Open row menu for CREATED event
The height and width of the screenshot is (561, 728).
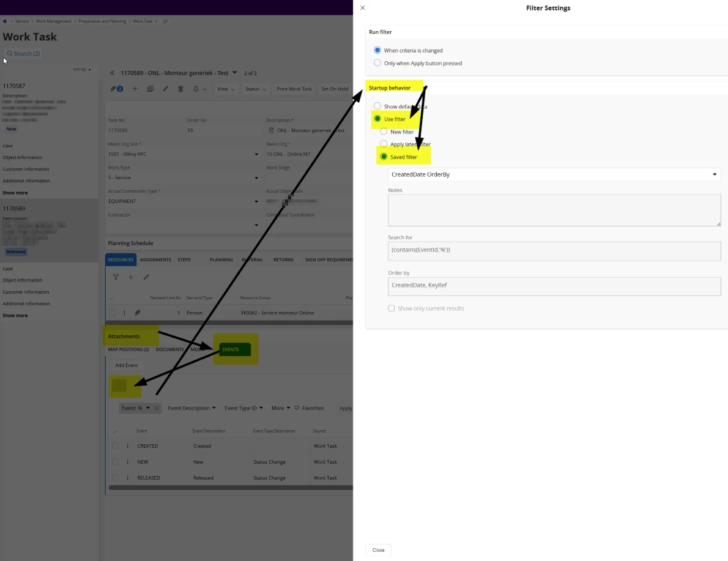[128, 446]
